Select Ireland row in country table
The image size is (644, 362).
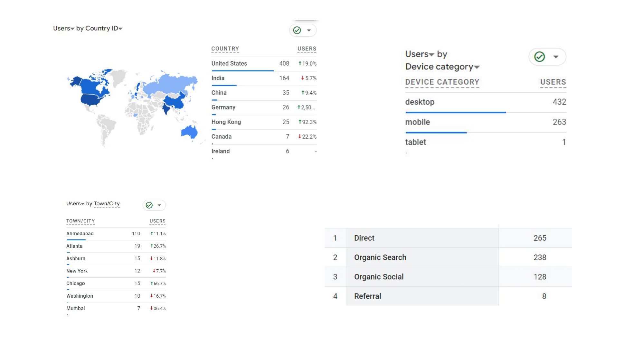coord(264,152)
